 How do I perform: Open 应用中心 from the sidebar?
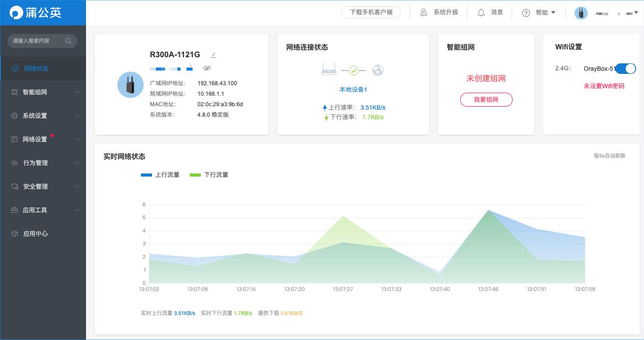click(x=36, y=234)
